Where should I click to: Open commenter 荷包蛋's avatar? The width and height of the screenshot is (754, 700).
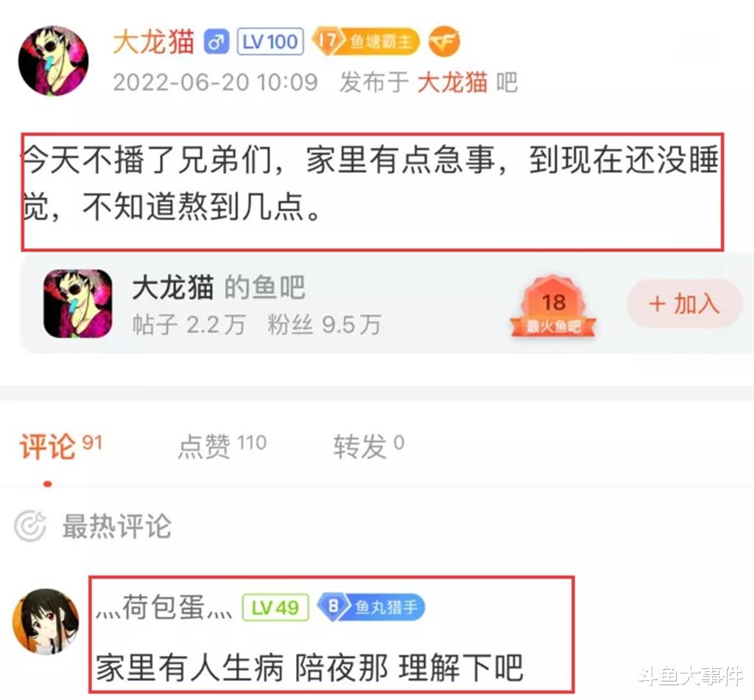point(46,621)
